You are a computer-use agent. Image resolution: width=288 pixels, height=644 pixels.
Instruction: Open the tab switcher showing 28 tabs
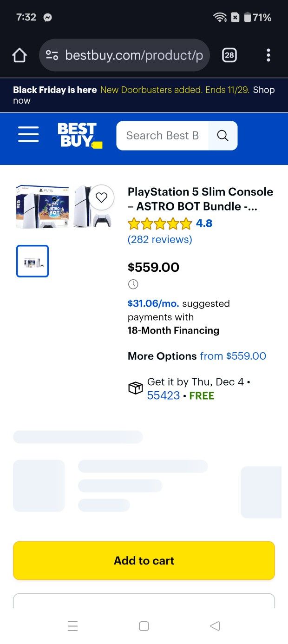tap(229, 55)
